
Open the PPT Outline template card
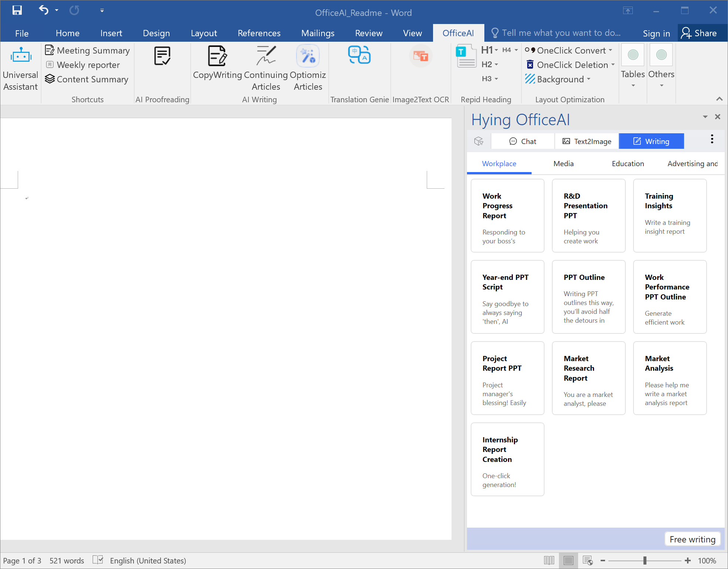[x=588, y=297]
